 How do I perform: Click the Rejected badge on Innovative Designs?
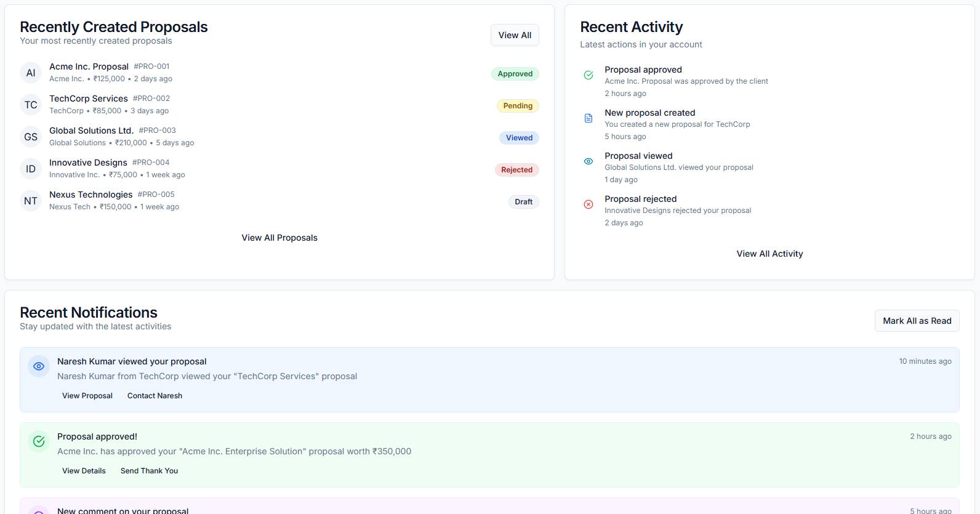click(x=516, y=170)
